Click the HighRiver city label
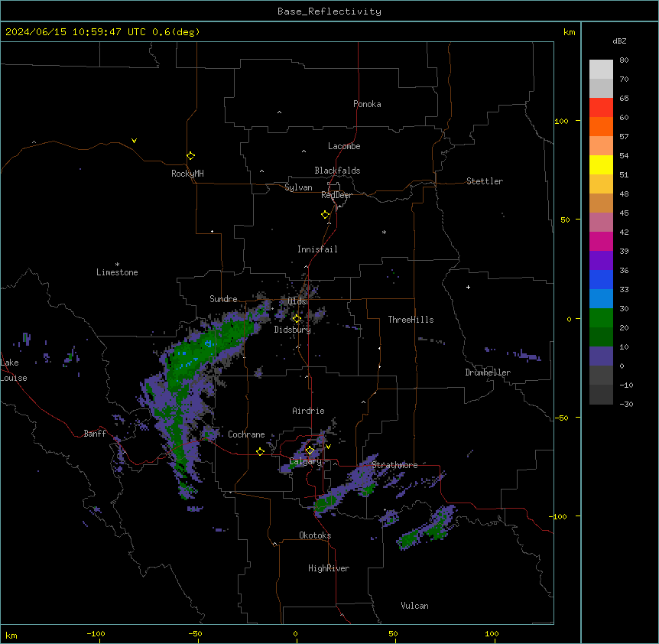 click(x=329, y=568)
